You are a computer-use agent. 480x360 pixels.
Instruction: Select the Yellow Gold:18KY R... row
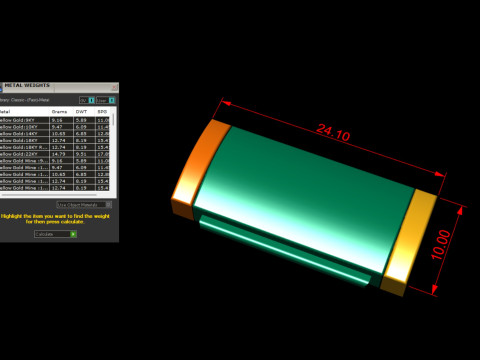click(54, 147)
